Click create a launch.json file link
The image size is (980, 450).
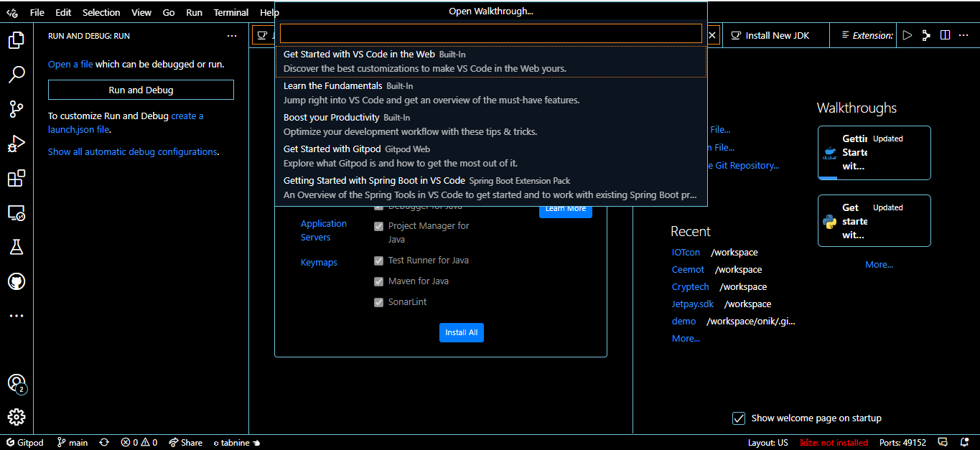(x=126, y=123)
